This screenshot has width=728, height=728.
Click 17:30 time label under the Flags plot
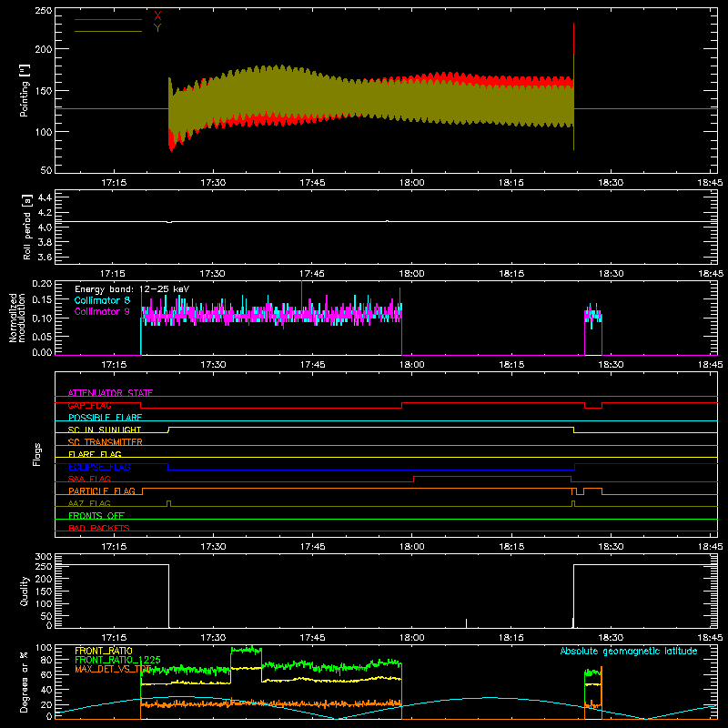(x=213, y=547)
